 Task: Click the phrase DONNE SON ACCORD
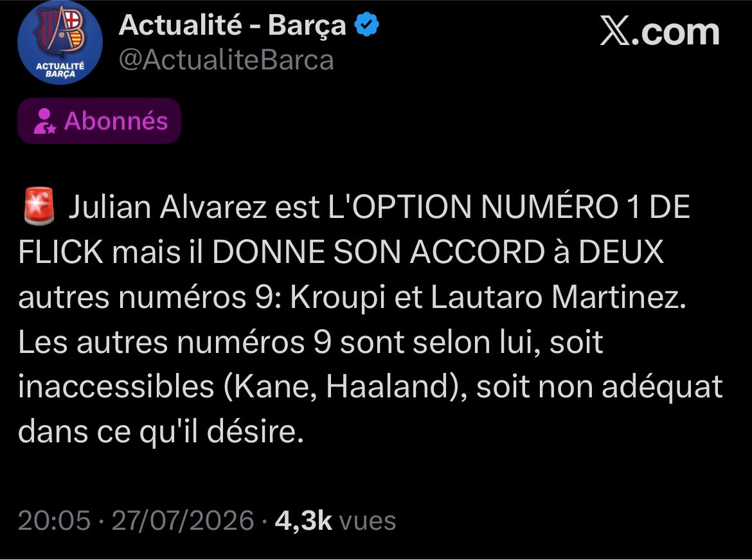pos(379,252)
